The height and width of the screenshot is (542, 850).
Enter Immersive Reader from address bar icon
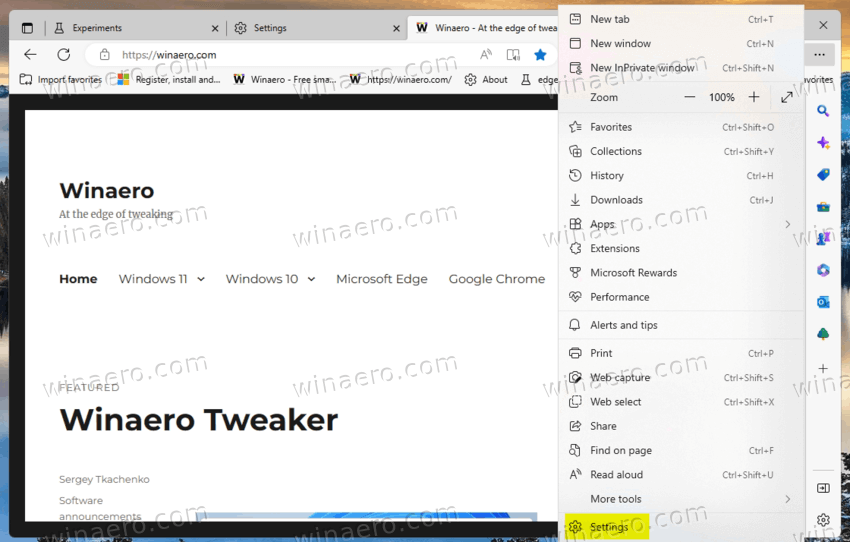tap(513, 54)
